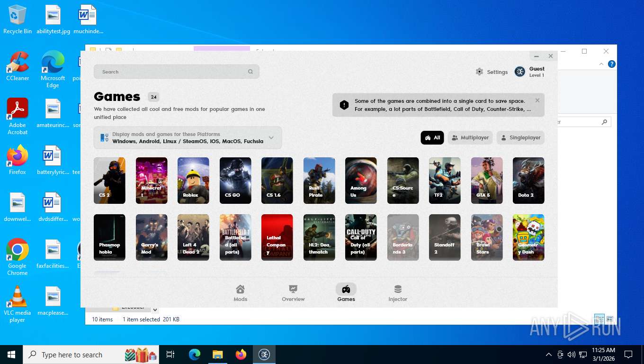Open the Garry's Mod game card
Screen dimensions: 644x364
(152, 237)
